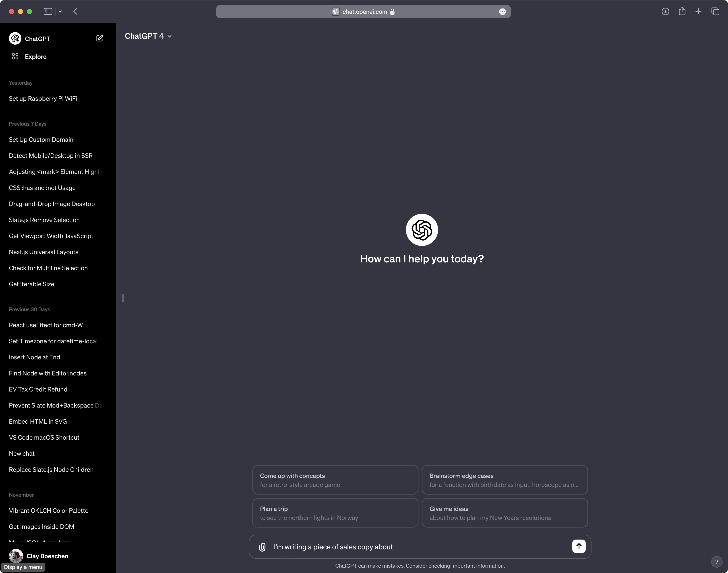728x573 pixels.
Task: Send the message with the up-arrow button
Action: (579, 546)
